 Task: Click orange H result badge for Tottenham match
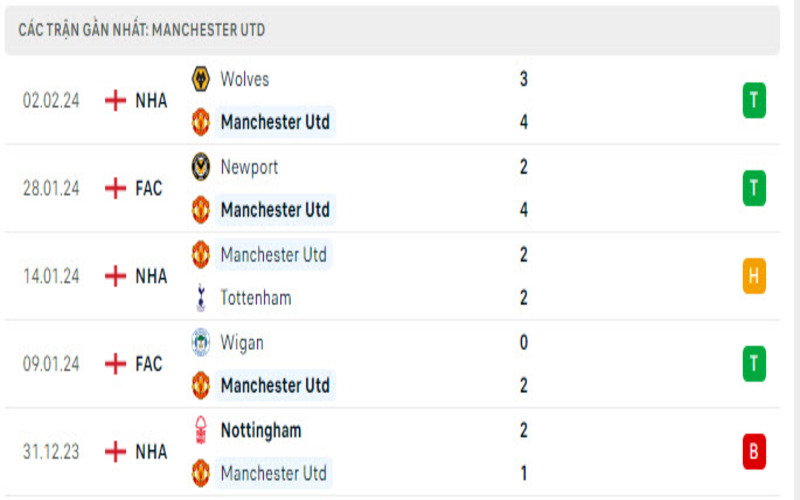pyautogui.click(x=754, y=276)
